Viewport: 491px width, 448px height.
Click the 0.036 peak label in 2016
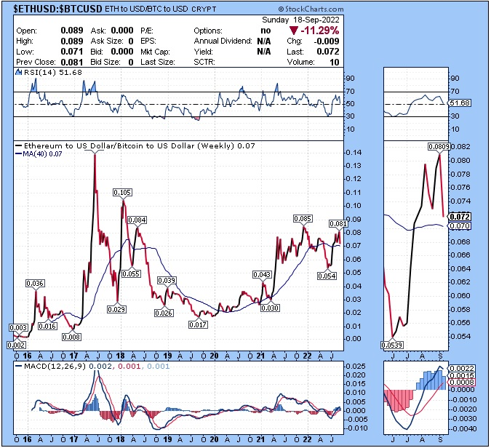35,284
